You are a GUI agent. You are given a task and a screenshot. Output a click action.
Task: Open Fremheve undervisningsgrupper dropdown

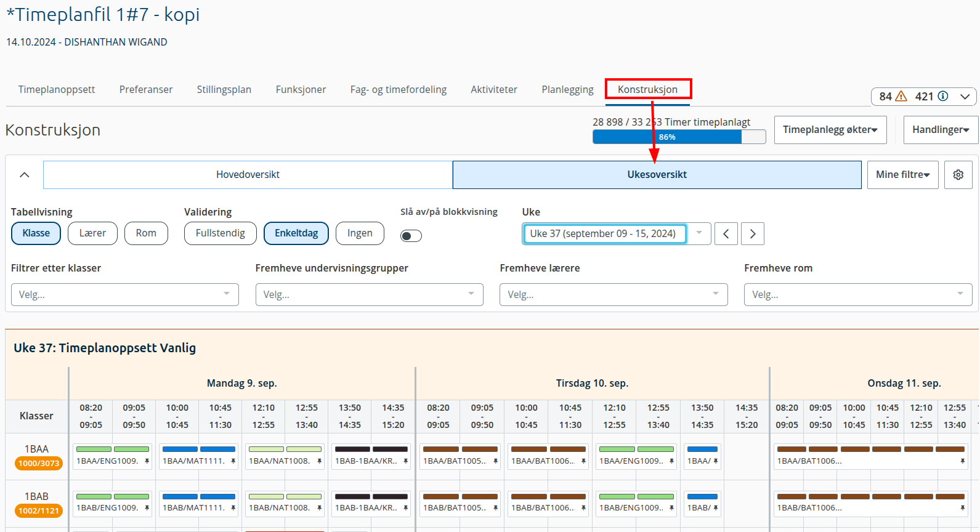coord(370,295)
